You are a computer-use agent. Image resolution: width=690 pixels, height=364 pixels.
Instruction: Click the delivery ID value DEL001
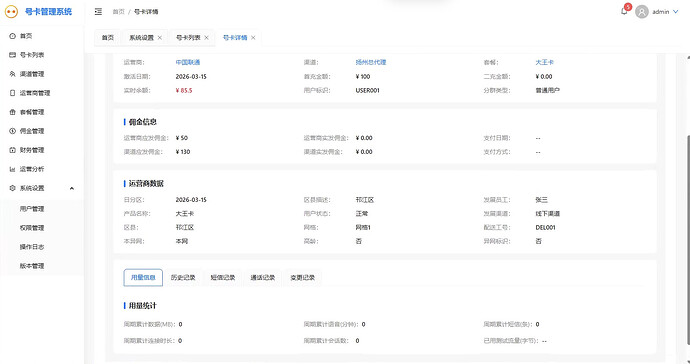click(x=545, y=228)
